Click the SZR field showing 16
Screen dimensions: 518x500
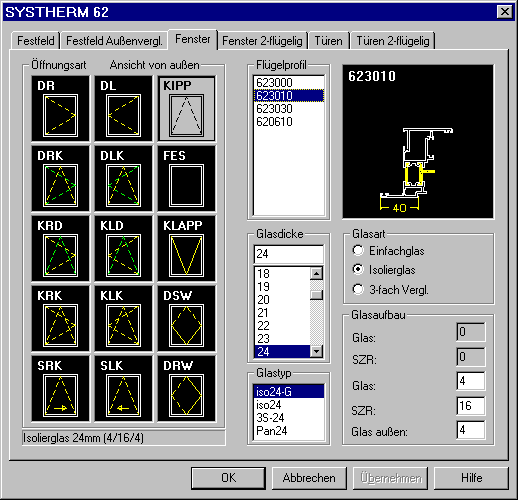pyautogui.click(x=471, y=406)
